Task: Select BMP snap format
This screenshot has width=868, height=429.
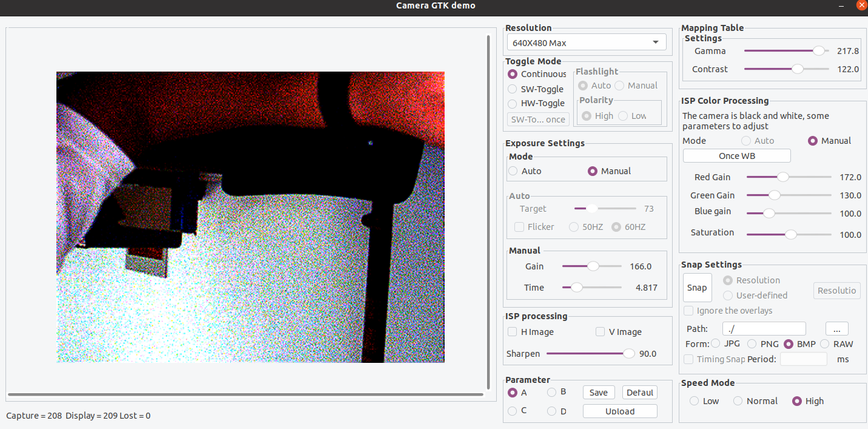Action: pos(799,344)
